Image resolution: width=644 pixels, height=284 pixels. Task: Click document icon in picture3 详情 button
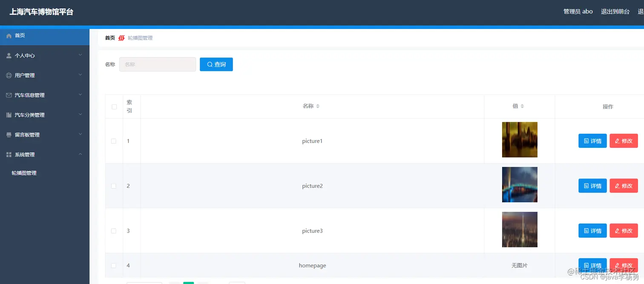pyautogui.click(x=586, y=231)
